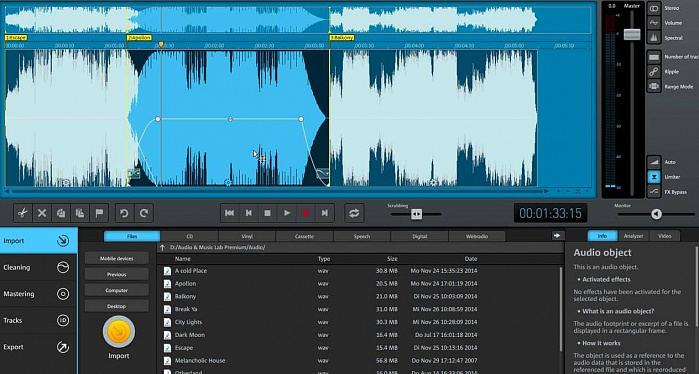Switch to the Vinyl import tab
The image size is (699, 374).
click(x=247, y=236)
